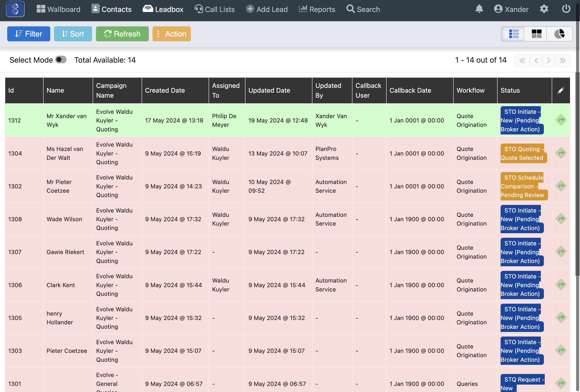Open the settings gear icon
The height and width of the screenshot is (392, 580).
[x=544, y=9]
